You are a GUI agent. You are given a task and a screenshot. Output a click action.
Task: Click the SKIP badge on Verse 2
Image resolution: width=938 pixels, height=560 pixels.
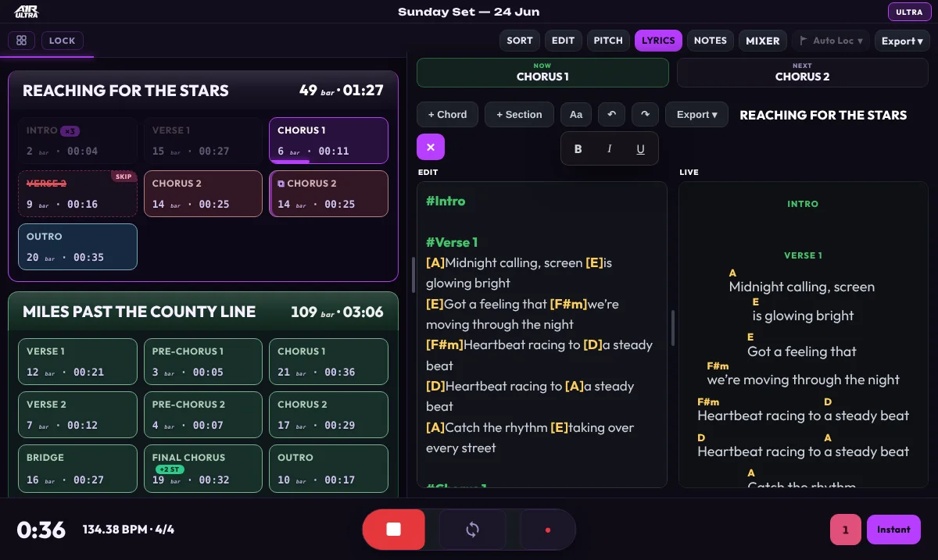[x=124, y=177]
